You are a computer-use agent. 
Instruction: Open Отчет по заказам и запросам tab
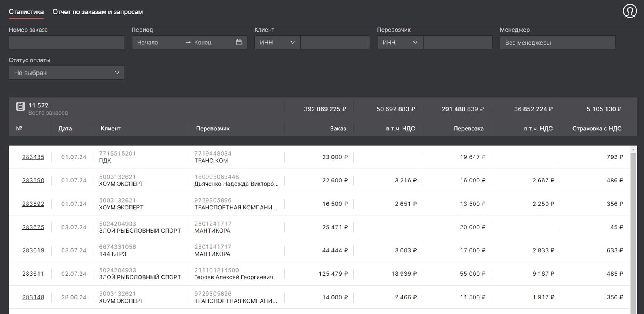(x=98, y=12)
